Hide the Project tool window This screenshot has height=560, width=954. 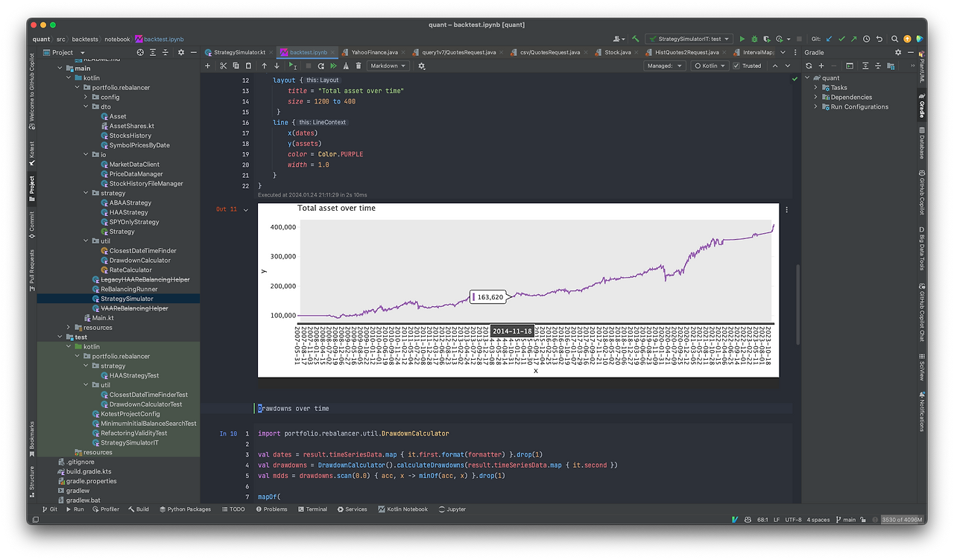[193, 52]
